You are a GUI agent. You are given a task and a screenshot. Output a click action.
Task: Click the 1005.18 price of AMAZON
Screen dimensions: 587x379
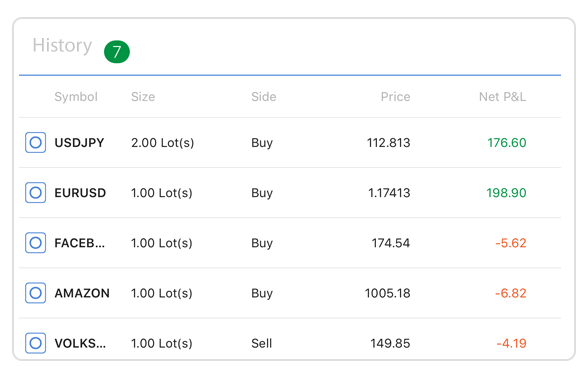(387, 293)
